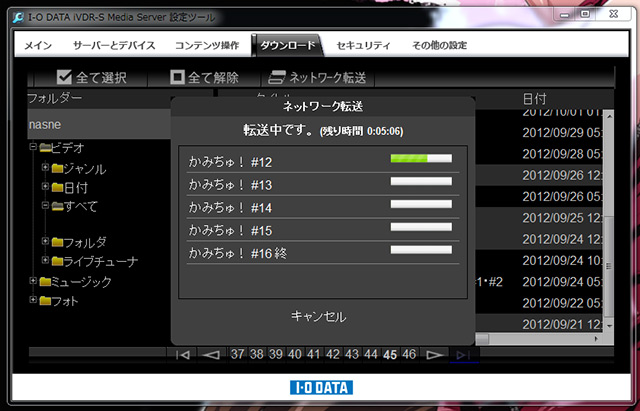Switch to サーバーとデバイス tab
Screen dimensions: 640x411
click(x=114, y=45)
